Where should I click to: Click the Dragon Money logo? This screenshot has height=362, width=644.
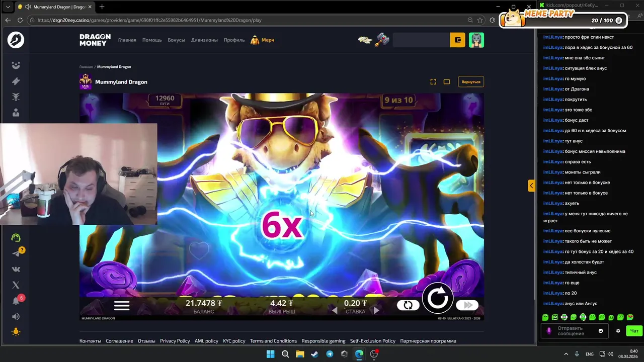pos(95,40)
